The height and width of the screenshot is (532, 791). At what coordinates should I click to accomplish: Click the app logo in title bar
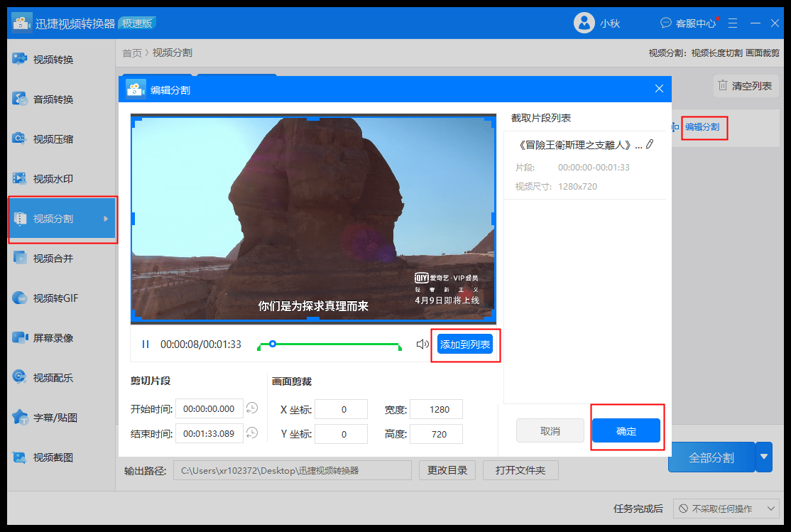click(x=21, y=22)
